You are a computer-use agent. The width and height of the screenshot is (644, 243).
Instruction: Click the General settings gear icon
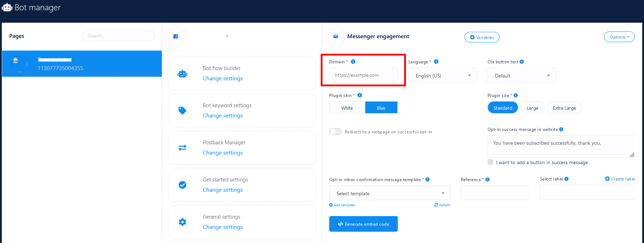(x=182, y=222)
